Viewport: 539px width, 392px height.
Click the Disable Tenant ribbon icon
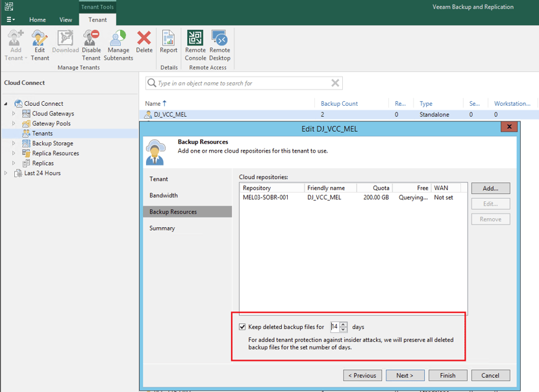point(91,38)
